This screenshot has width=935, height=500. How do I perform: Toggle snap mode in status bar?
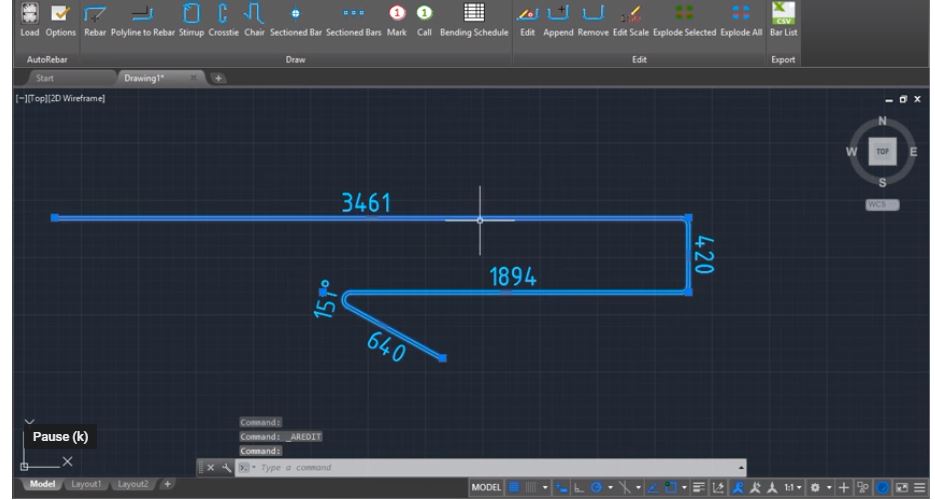click(530, 487)
